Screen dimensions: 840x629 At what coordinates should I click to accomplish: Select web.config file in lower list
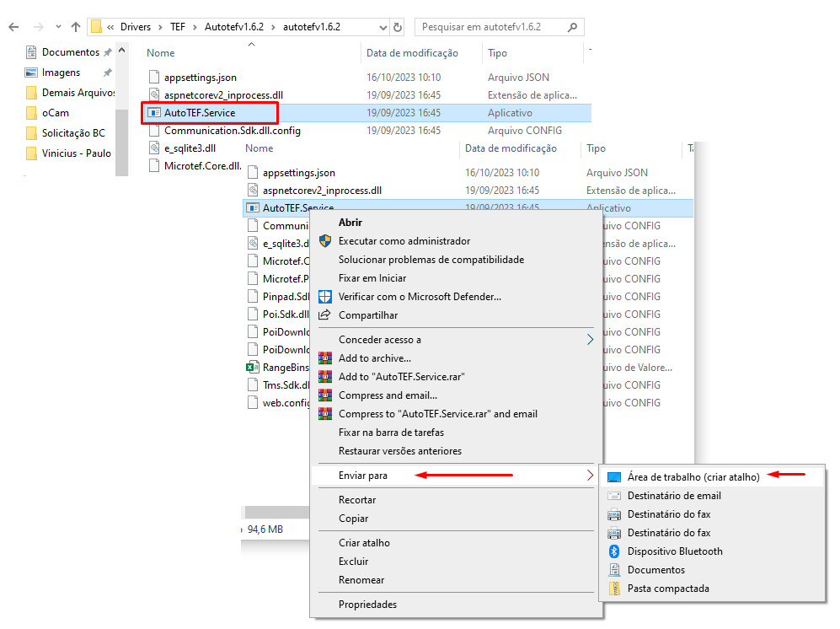pos(286,403)
